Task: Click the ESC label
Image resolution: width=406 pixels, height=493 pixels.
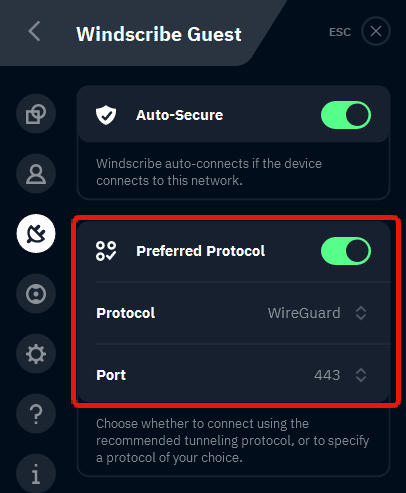Action: click(340, 32)
